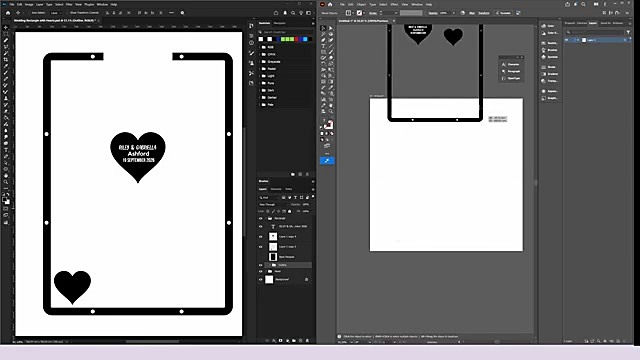Pick the light blue swatch in Swatches
The width and height of the screenshot is (640, 360).
[x=305, y=39]
